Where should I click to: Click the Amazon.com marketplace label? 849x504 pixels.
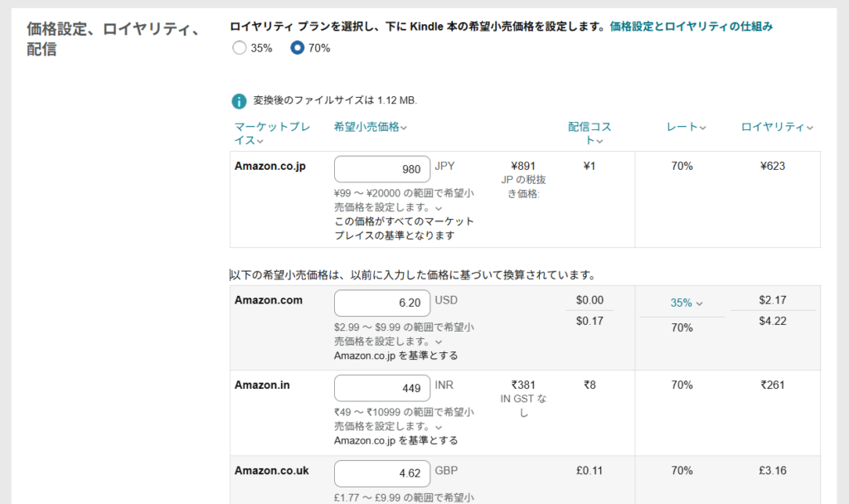pos(268,300)
